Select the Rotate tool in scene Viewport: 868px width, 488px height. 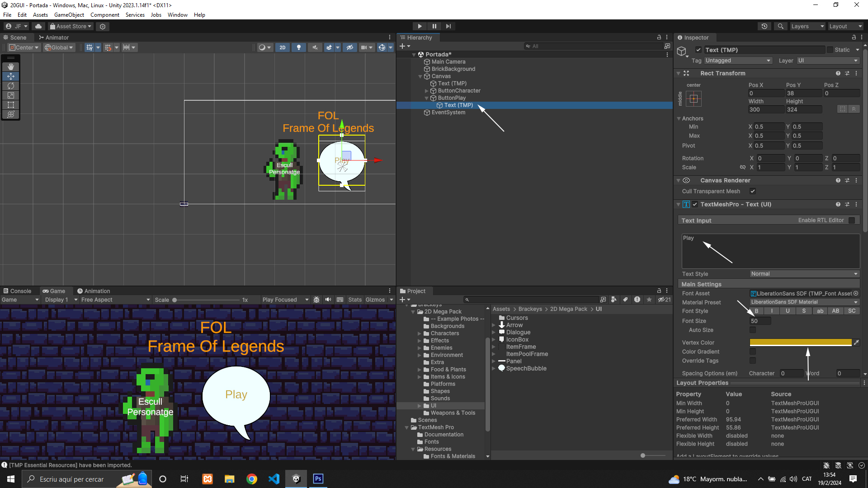(x=11, y=86)
